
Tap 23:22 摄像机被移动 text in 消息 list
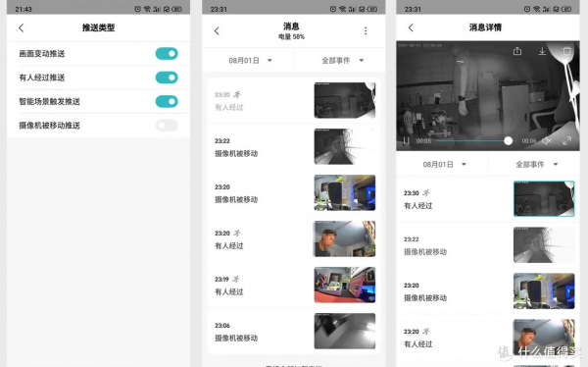click(x=236, y=147)
